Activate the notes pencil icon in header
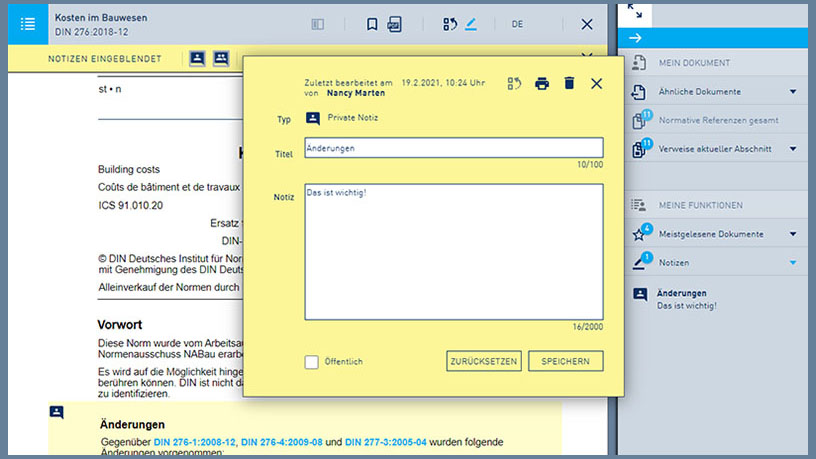816x459 pixels. pos(471,24)
